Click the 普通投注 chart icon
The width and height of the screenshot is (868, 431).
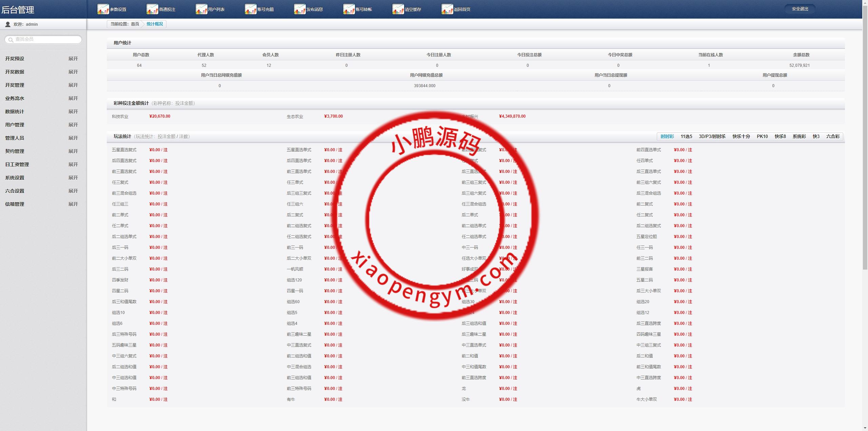click(152, 9)
